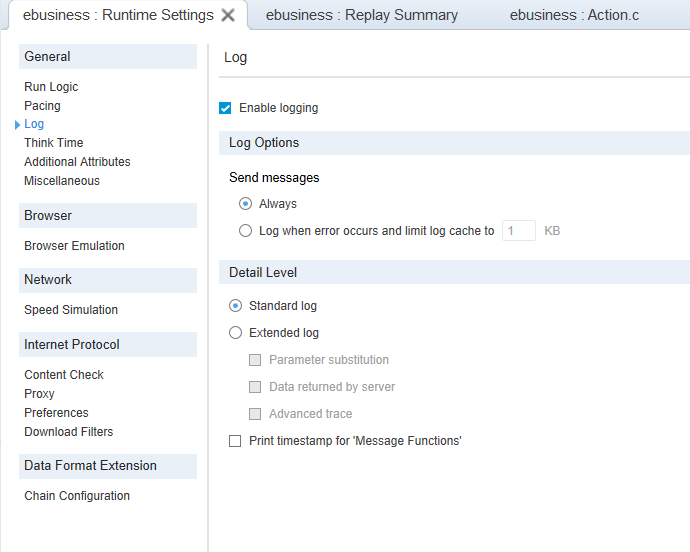
Task: Enable Print timestamp for Message Functions
Action: 235,441
